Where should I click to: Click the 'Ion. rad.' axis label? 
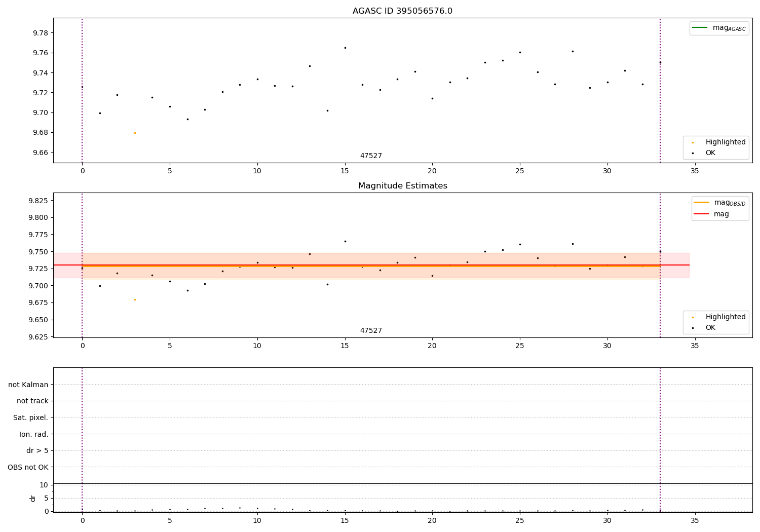click(x=34, y=434)
